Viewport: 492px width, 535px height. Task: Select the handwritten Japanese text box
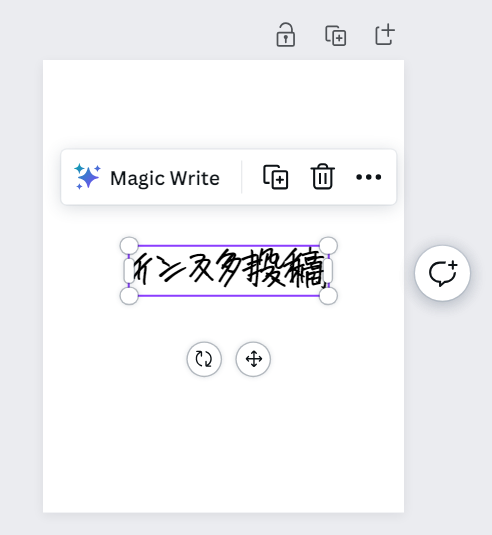[x=229, y=271]
